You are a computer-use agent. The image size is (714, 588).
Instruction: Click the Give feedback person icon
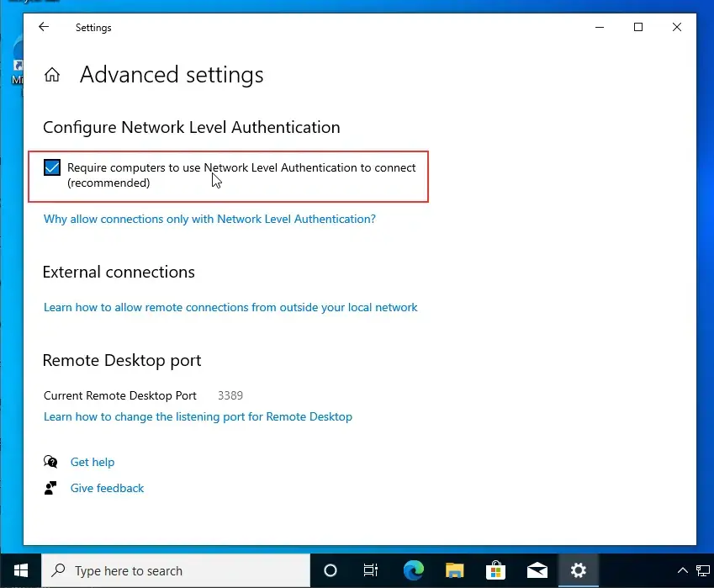click(x=51, y=488)
